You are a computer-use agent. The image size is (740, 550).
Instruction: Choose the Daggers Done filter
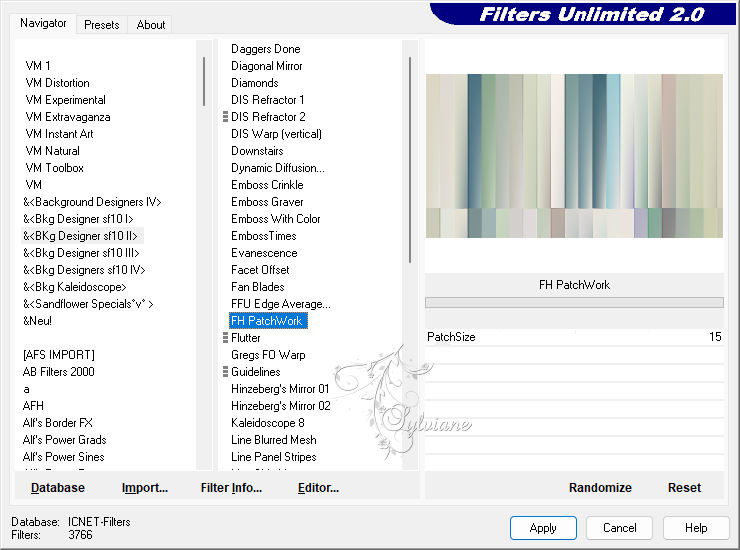266,49
